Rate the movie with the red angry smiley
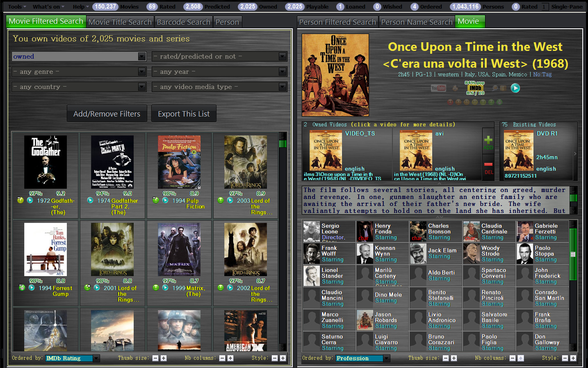This screenshot has width=588, height=368. [450, 102]
